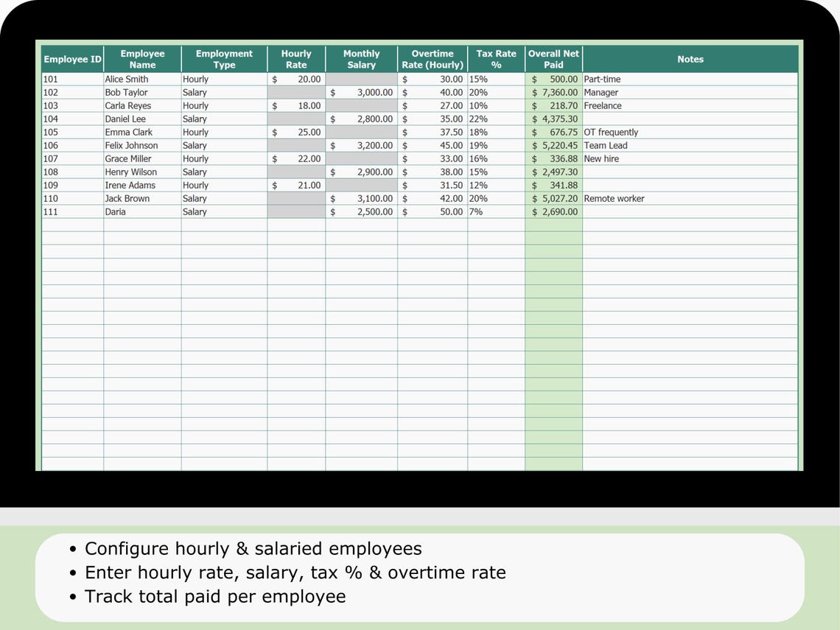Click the Irene Adams name cell
Viewport: 840px width, 630px height.
(142, 185)
